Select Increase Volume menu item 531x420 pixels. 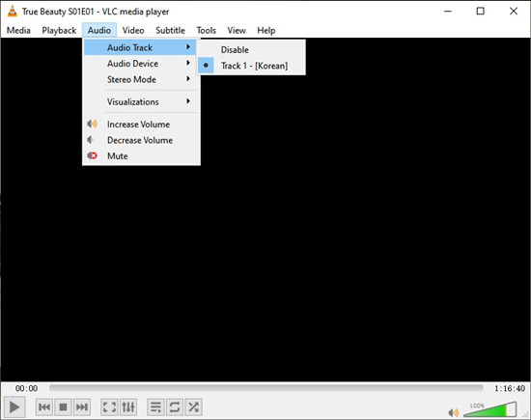click(x=140, y=124)
